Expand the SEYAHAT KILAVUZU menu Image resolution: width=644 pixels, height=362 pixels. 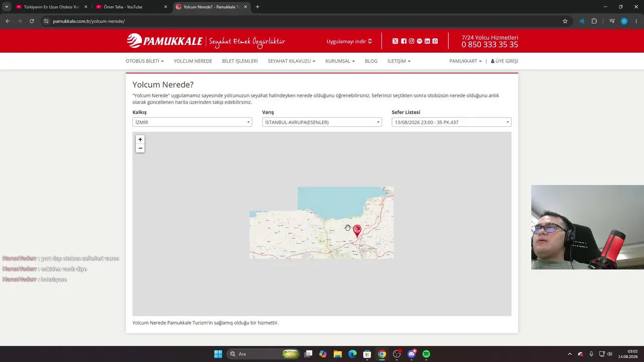pyautogui.click(x=291, y=61)
